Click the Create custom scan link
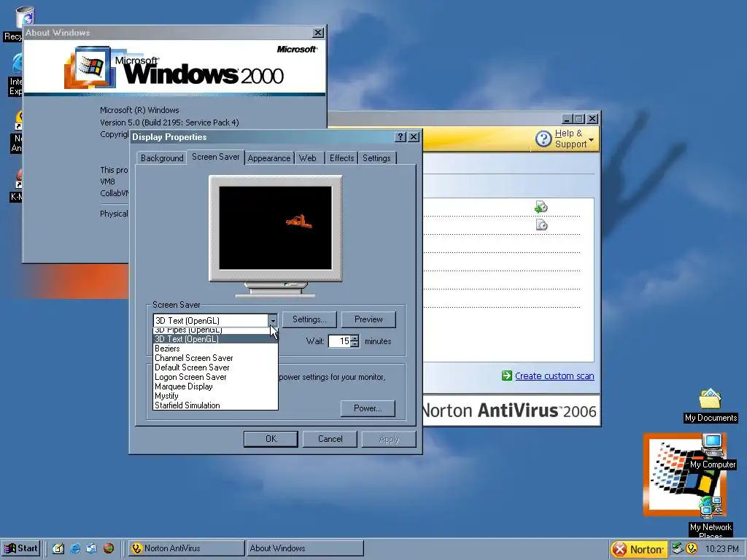 (x=554, y=376)
